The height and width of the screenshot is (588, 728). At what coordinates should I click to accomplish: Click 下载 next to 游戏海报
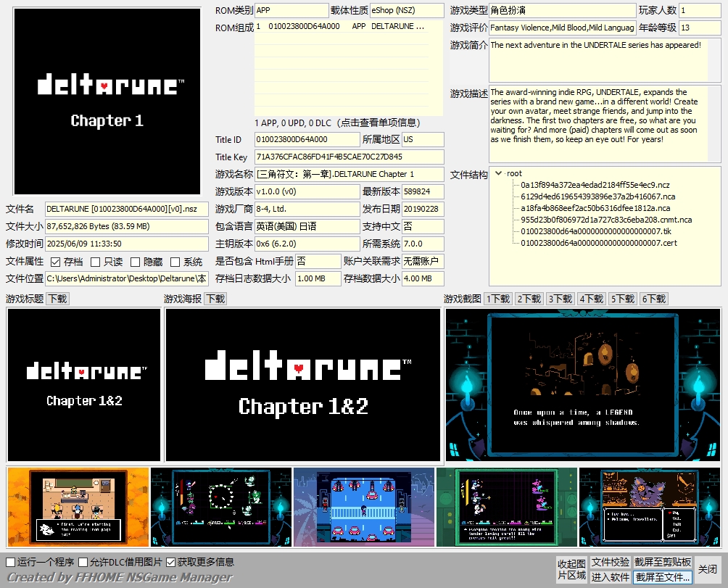coord(215,299)
